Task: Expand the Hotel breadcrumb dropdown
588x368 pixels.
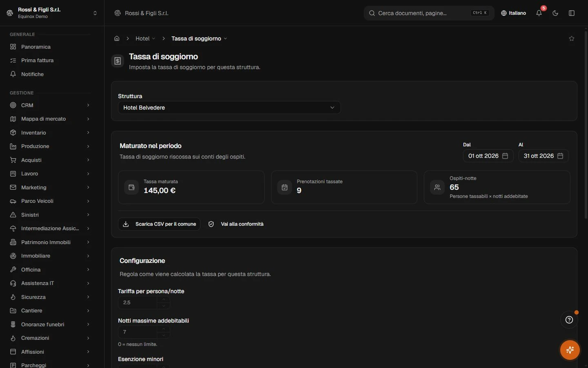Action: pos(145,38)
